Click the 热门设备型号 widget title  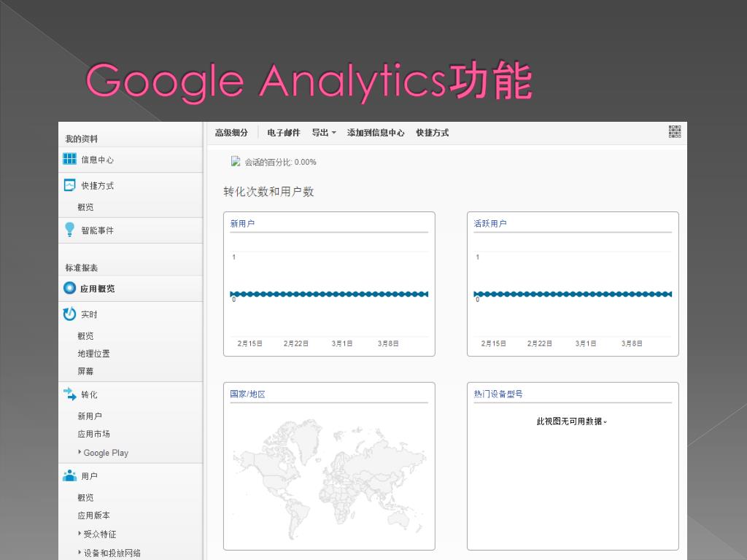click(x=498, y=394)
